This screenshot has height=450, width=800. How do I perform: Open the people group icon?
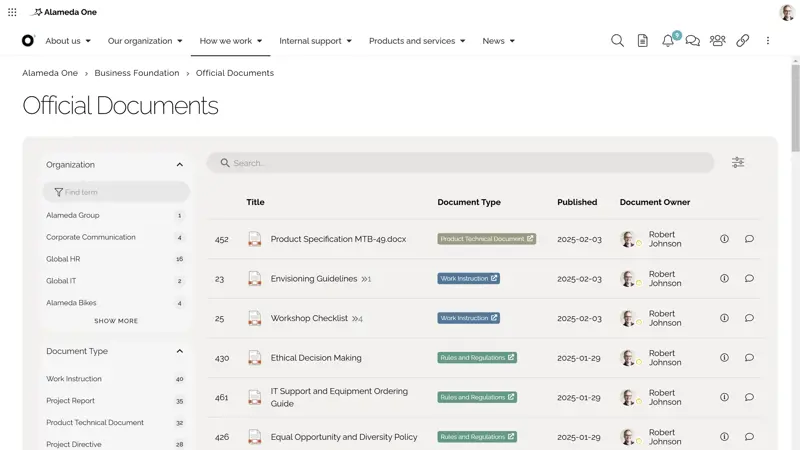[x=717, y=40]
